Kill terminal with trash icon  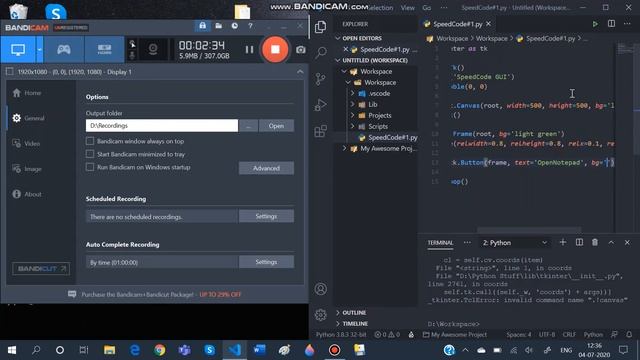point(595,242)
